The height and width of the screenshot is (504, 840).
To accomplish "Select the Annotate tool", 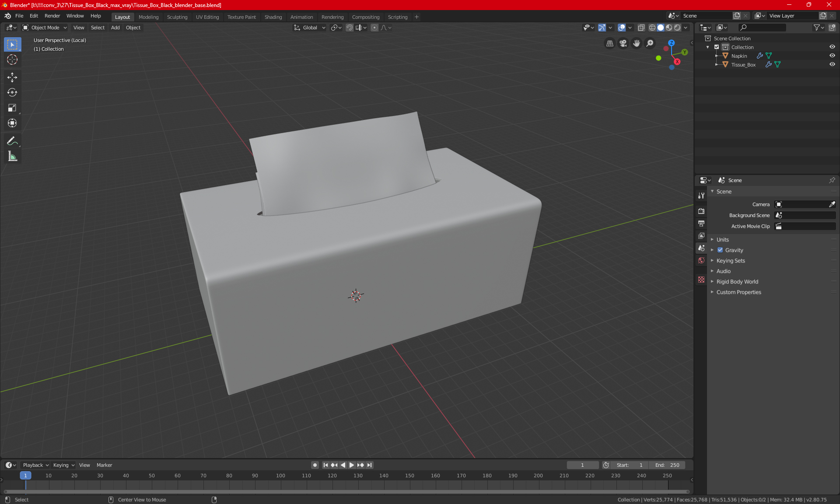I will tap(12, 141).
